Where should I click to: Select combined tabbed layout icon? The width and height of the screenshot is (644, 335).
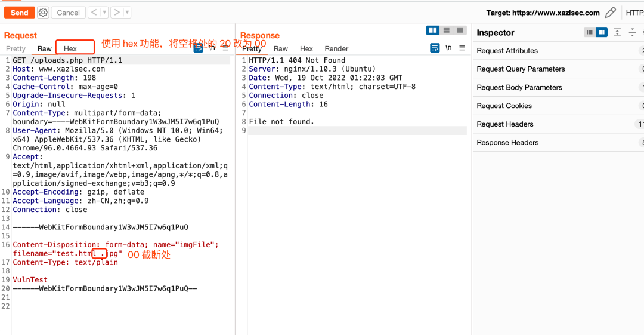point(460,30)
